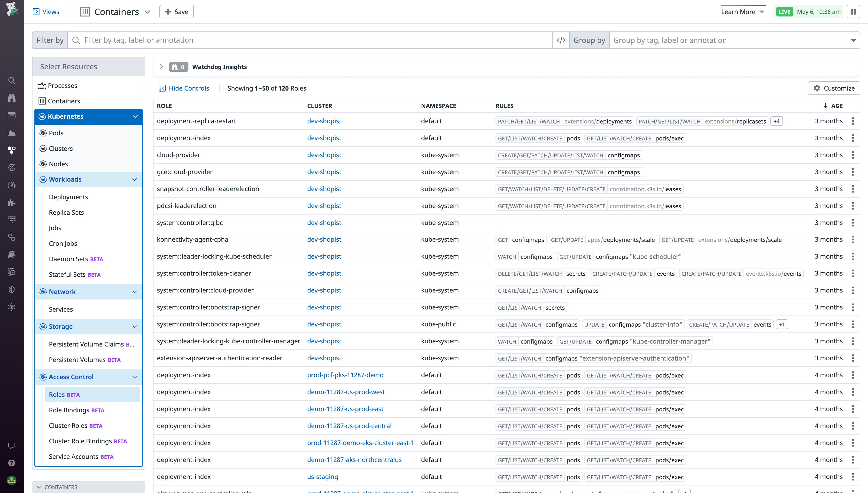
Task: Open Watchdog via the binoculars sidebar icon
Action: [12, 98]
